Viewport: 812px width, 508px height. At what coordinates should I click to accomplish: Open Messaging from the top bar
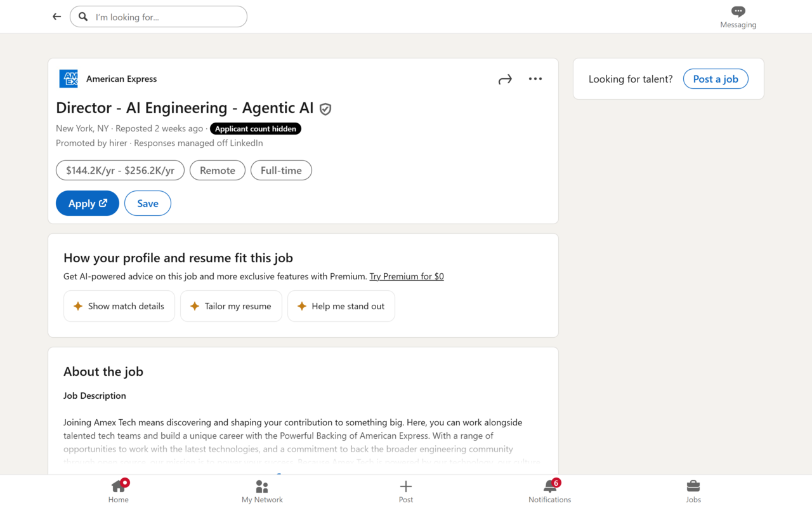click(738, 17)
